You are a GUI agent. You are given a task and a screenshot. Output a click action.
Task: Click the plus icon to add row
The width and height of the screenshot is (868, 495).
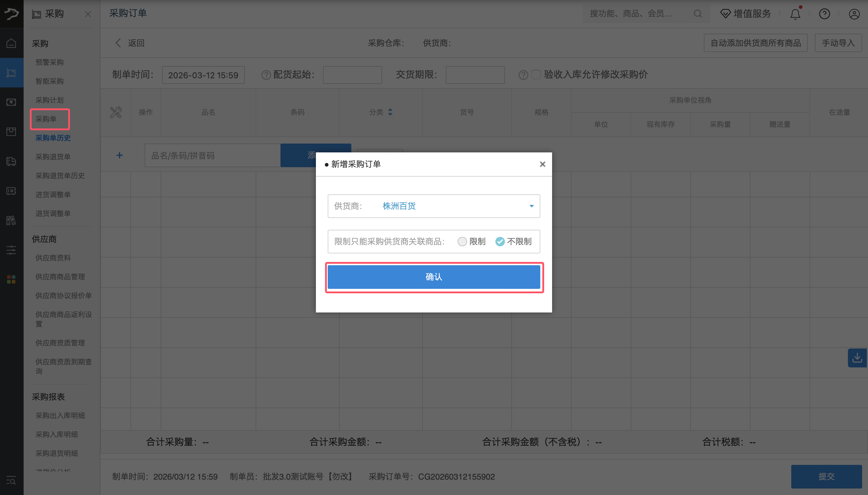[119, 155]
